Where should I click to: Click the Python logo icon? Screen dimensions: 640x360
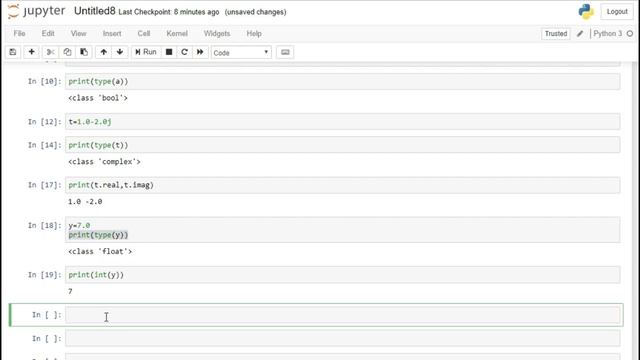coord(586,11)
